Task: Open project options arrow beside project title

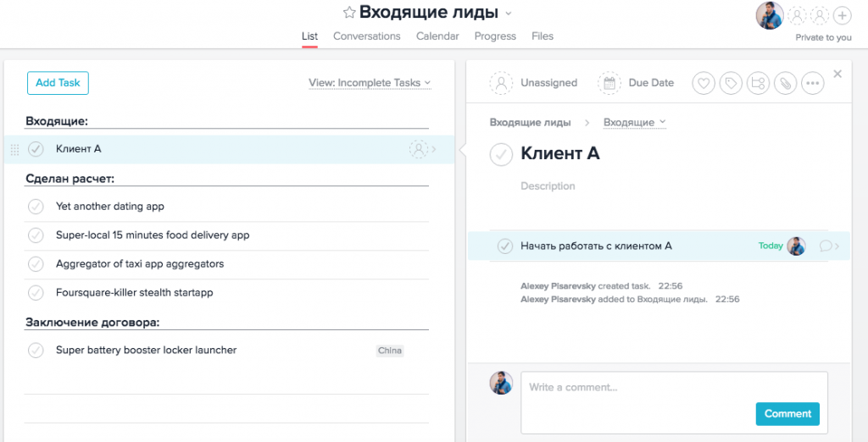Action: click(509, 14)
